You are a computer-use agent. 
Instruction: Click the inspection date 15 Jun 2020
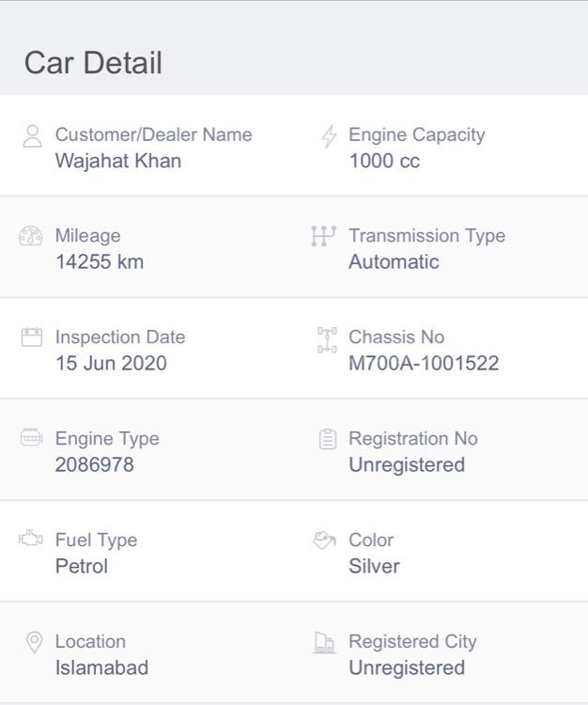pyautogui.click(x=111, y=364)
